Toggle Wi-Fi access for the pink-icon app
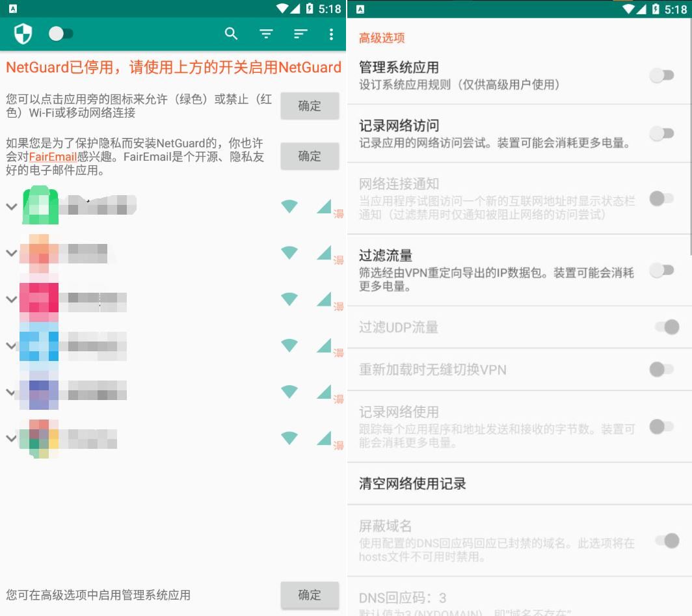The width and height of the screenshot is (692, 616). pyautogui.click(x=289, y=299)
